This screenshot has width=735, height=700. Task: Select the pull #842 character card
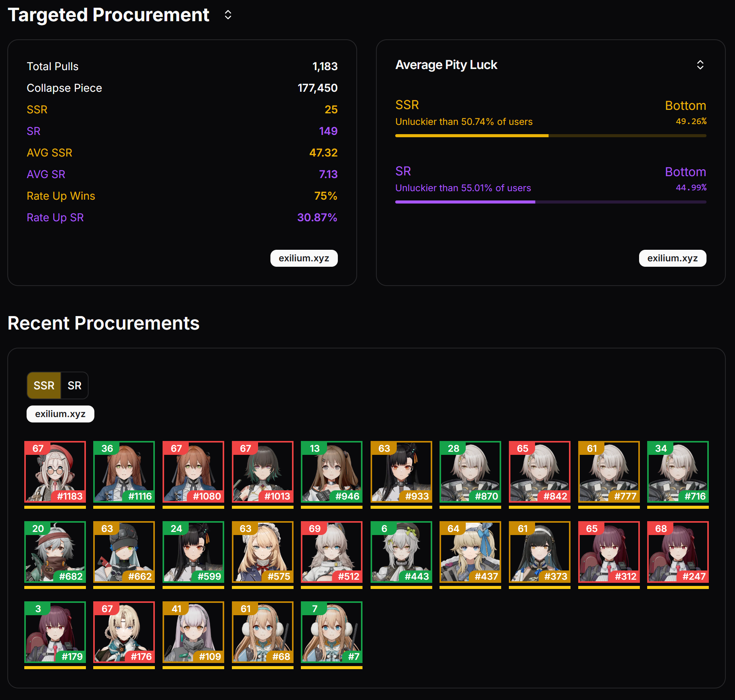coord(540,472)
